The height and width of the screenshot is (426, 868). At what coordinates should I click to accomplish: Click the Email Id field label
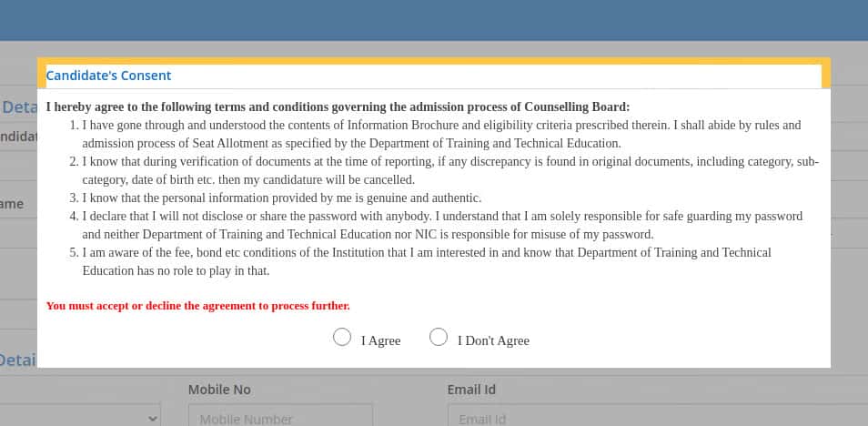click(x=471, y=390)
